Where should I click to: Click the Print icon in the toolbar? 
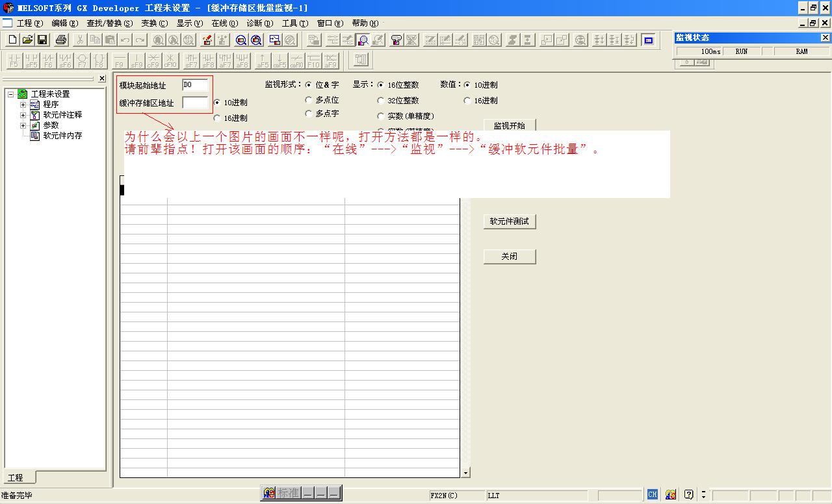click(61, 40)
